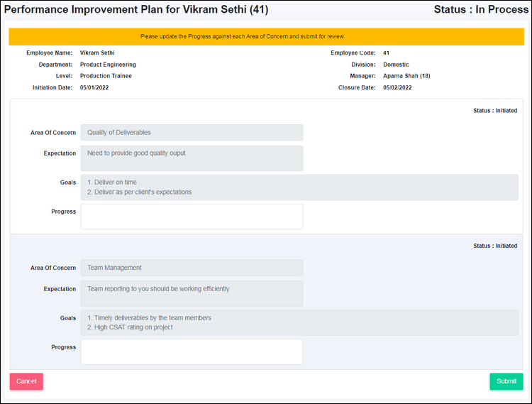The height and width of the screenshot is (404, 532).
Task: Submit the performance improvement plan
Action: [x=506, y=381]
